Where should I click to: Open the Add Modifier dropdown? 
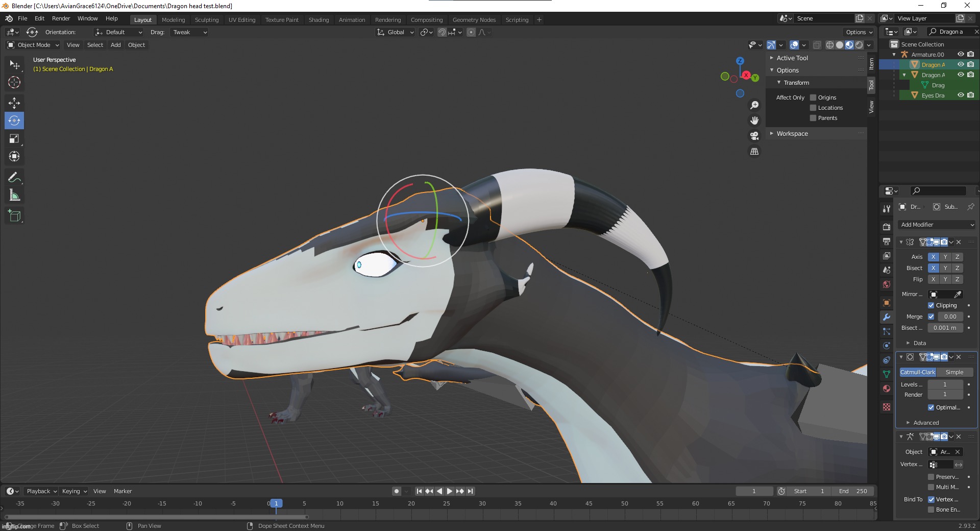[937, 225]
